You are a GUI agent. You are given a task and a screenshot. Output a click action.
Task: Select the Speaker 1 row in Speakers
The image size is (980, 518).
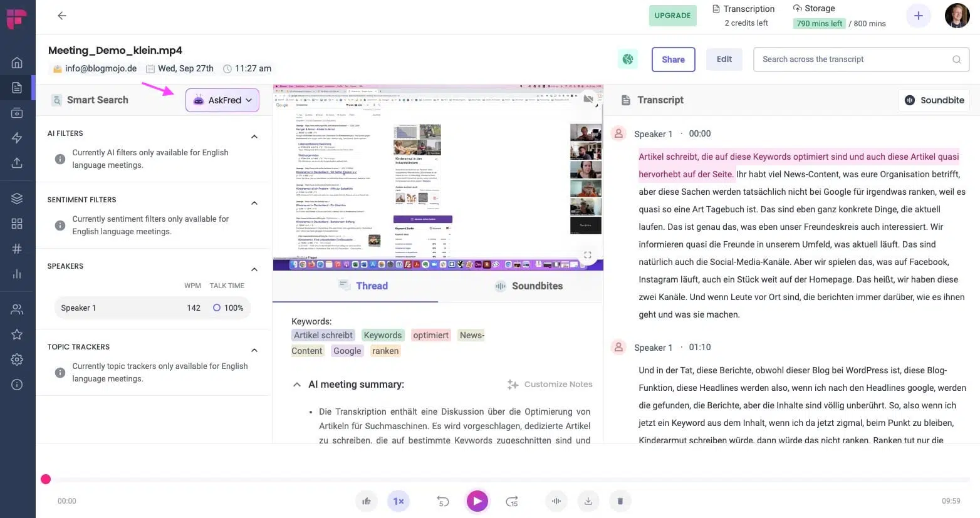pos(152,308)
